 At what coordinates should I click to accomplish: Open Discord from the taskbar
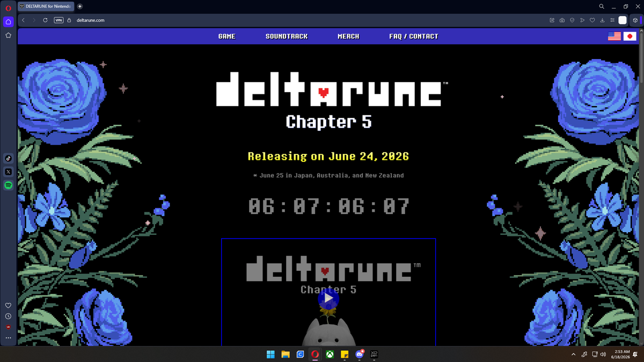[x=360, y=354]
